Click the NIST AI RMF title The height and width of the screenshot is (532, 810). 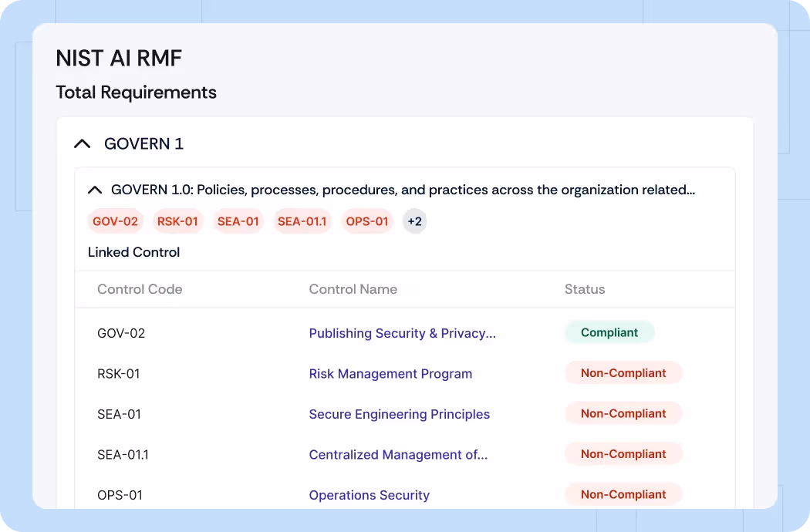coord(119,59)
